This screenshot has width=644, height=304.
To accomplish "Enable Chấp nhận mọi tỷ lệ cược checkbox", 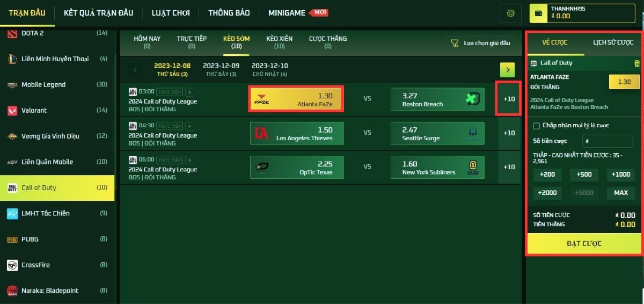I will [536, 126].
